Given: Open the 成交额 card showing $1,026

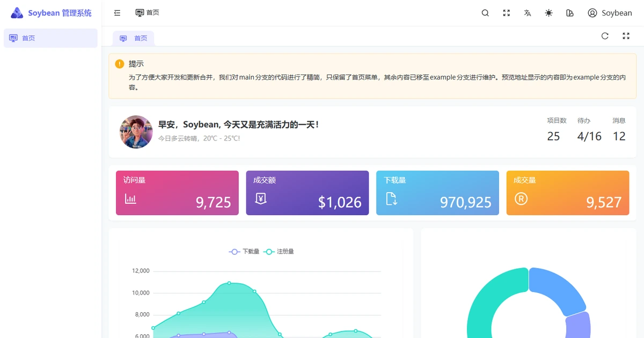Looking at the screenshot, I should (308, 193).
